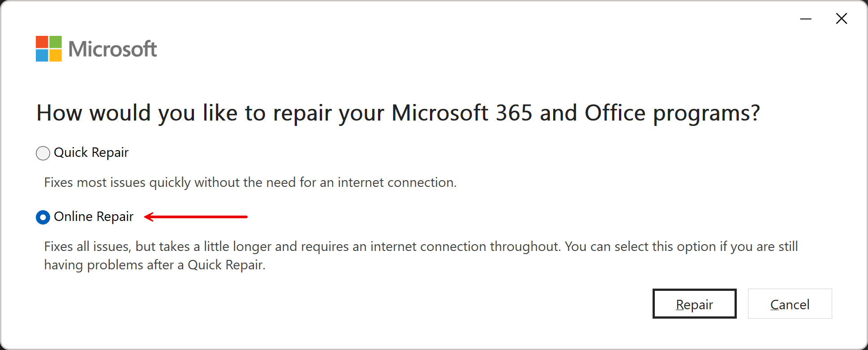Click the 'Fixes all issues' description line
Image resolution: width=868 pixels, height=350 pixels.
[421, 246]
